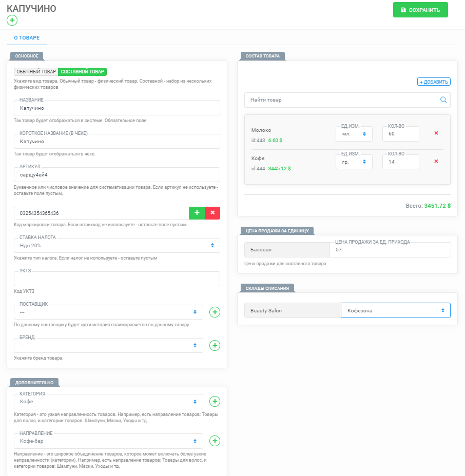
Task: Add new direction with plus icon
Action: [215, 441]
